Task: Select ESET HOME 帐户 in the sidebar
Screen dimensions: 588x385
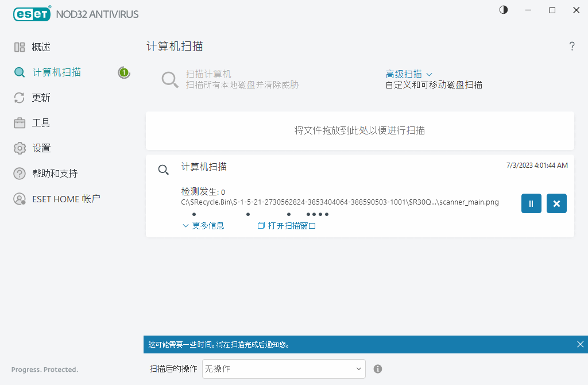Action: (x=19, y=199)
